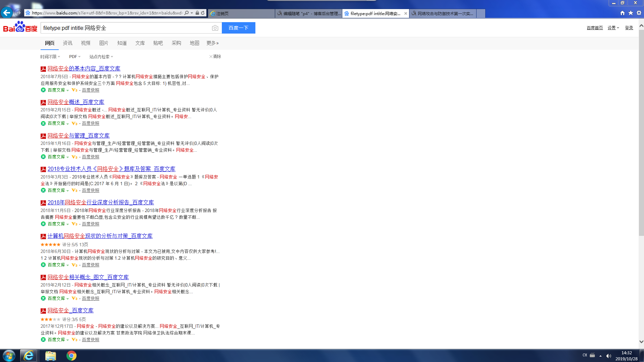Click the PDF icon beside 网络安全概述
644x362 pixels.
click(x=43, y=103)
